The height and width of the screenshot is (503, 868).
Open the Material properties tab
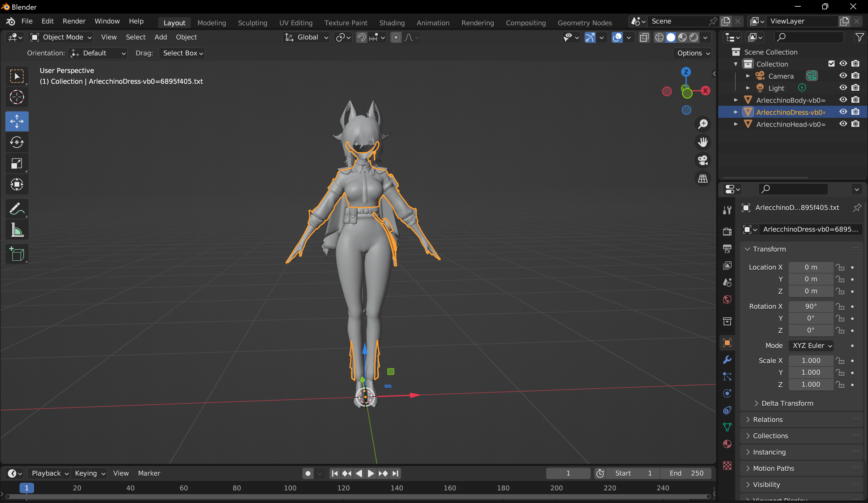[x=727, y=444]
